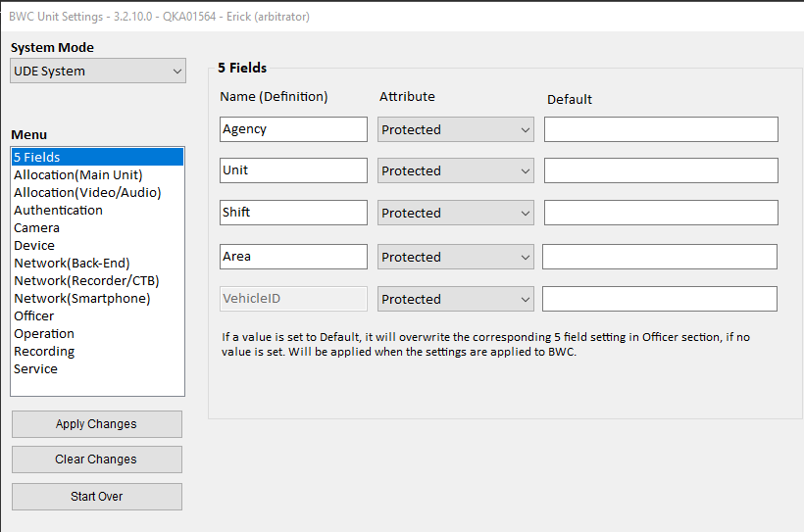Click the BWC Unit Settings title bar
This screenshot has height=532, width=804.
tap(402, 17)
